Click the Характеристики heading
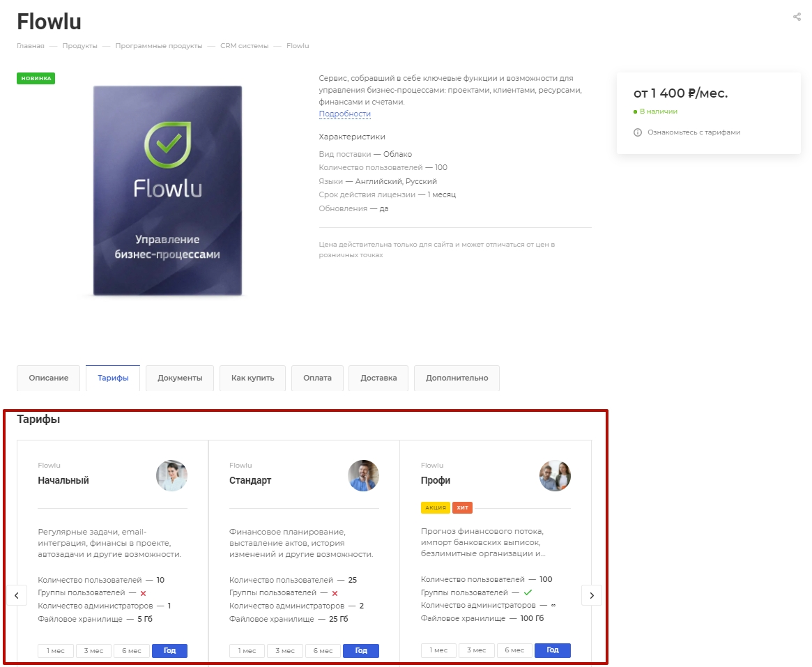Screen dimensions: 812x667 point(351,137)
